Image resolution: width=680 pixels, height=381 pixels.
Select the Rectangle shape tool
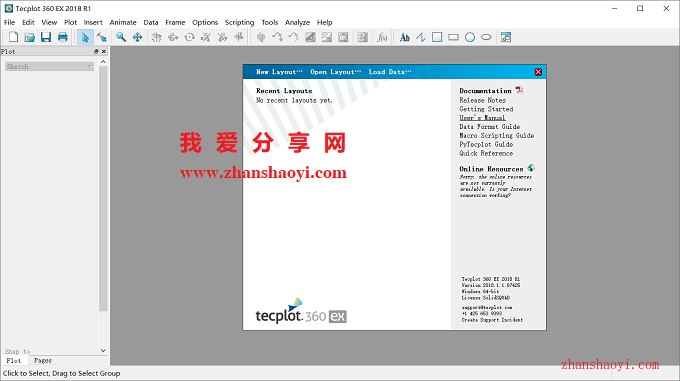[454, 37]
